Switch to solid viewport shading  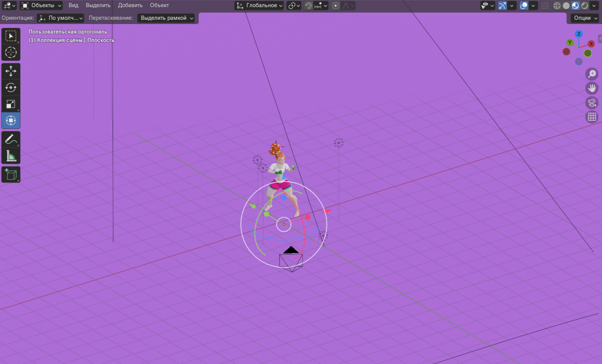tap(566, 6)
